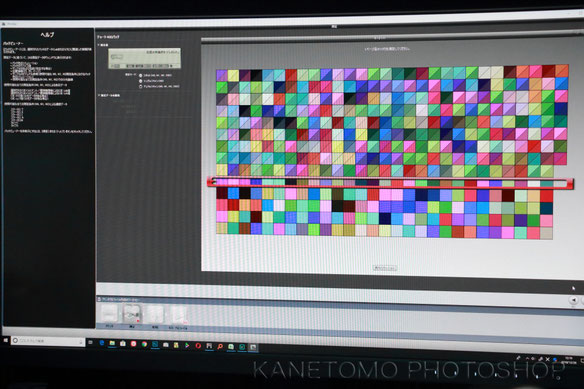Open the third workflow step icon
The image size is (584, 389).
[x=155, y=314]
